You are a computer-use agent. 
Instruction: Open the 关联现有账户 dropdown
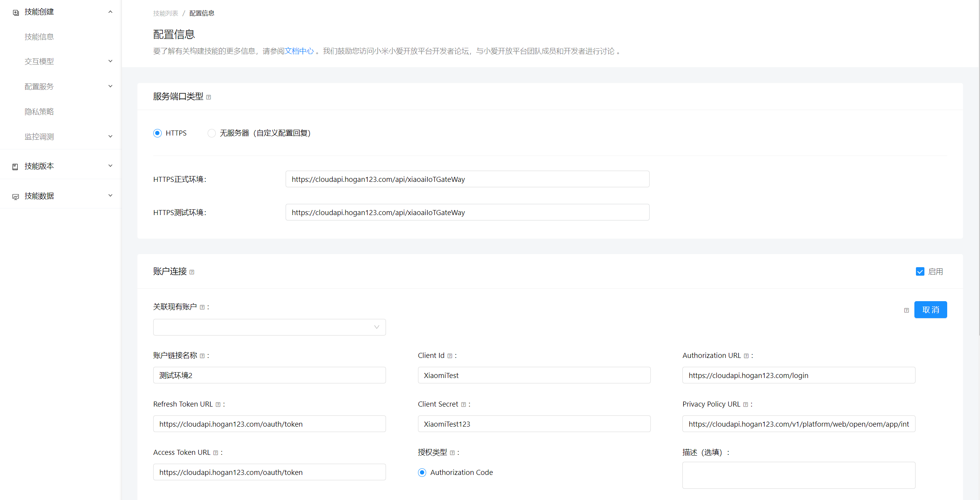[269, 327]
